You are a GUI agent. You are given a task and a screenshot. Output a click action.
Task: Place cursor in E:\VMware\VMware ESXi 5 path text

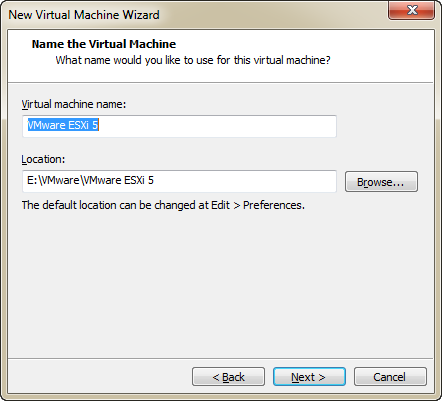[x=90, y=180]
